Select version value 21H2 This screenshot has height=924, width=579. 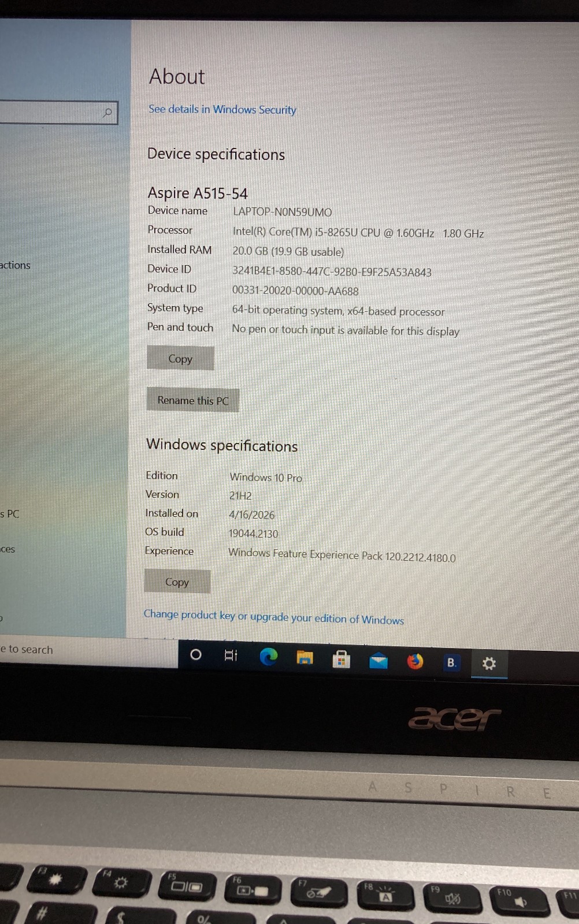click(x=240, y=495)
